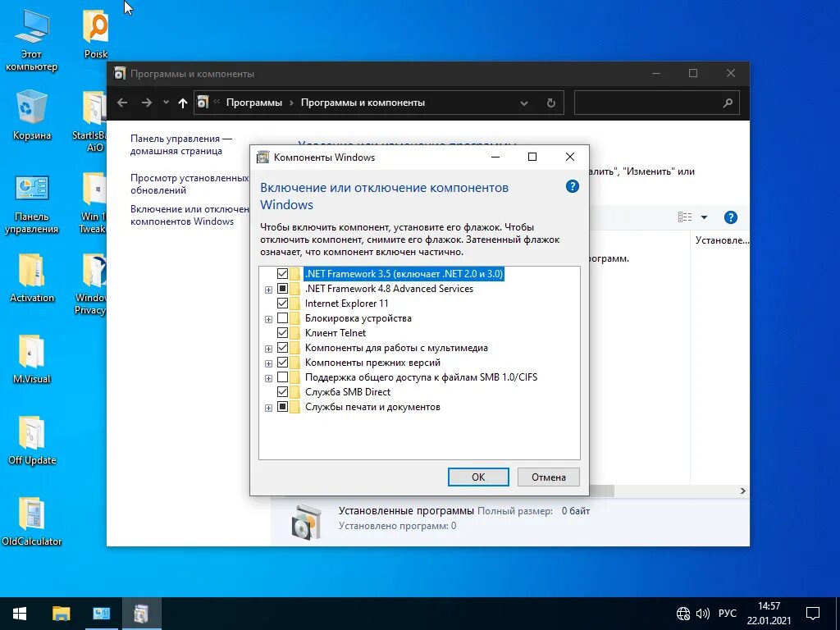840x630 pixels.
Task: Uncheck Internet Explorer 11 checkbox
Action: pos(282,304)
